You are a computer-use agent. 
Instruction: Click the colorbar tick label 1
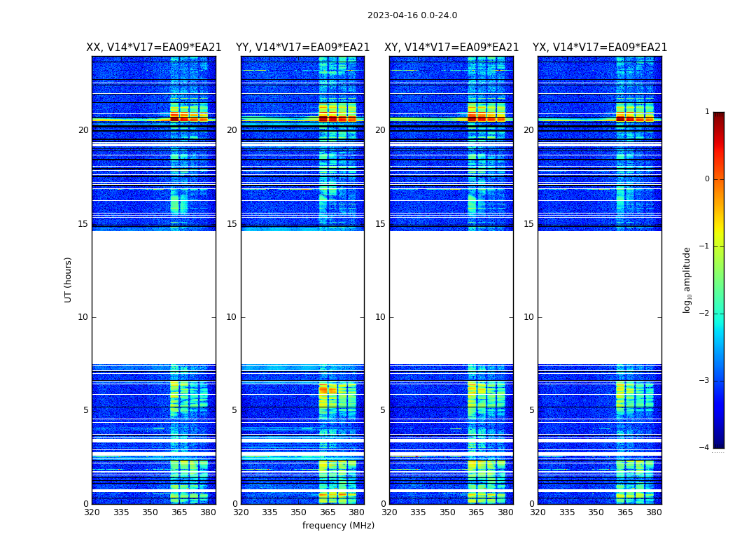(x=706, y=112)
